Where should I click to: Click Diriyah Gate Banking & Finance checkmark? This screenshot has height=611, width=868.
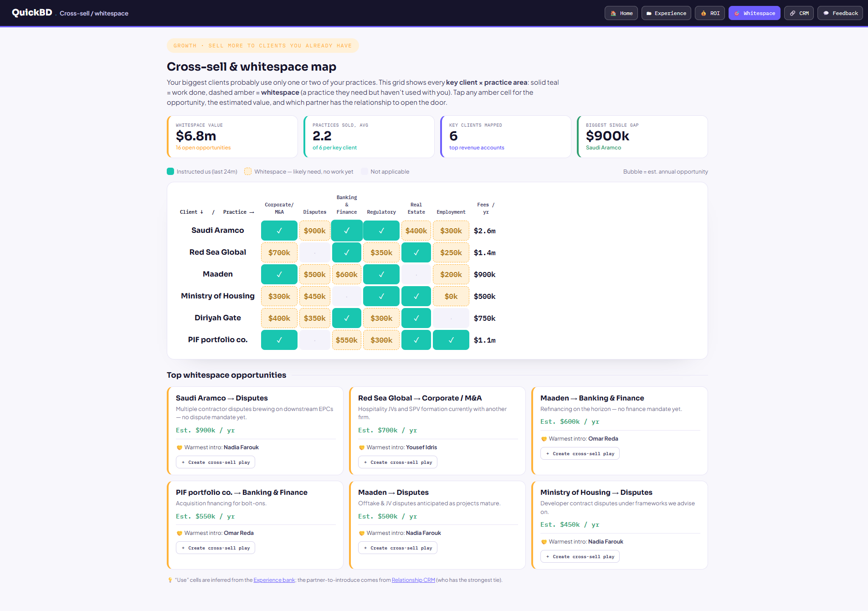click(347, 318)
